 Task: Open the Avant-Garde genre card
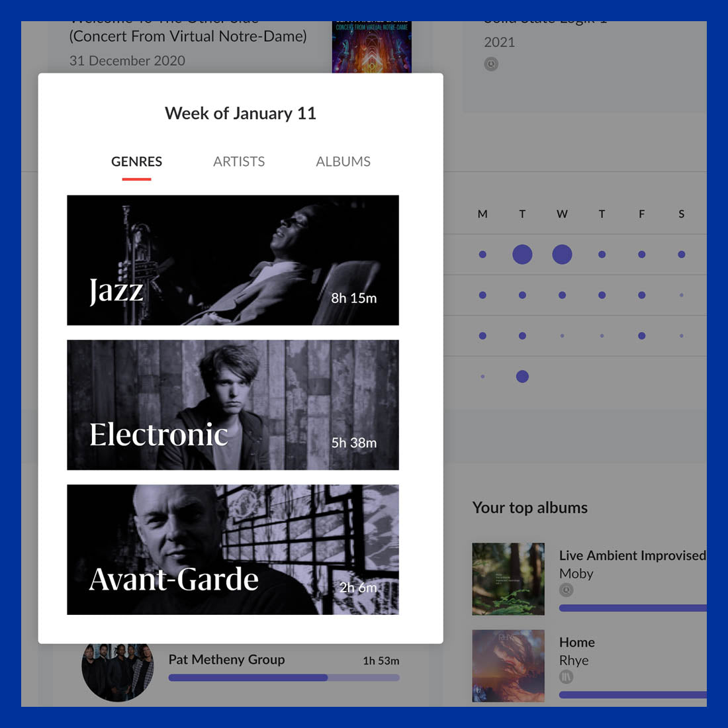click(232, 550)
